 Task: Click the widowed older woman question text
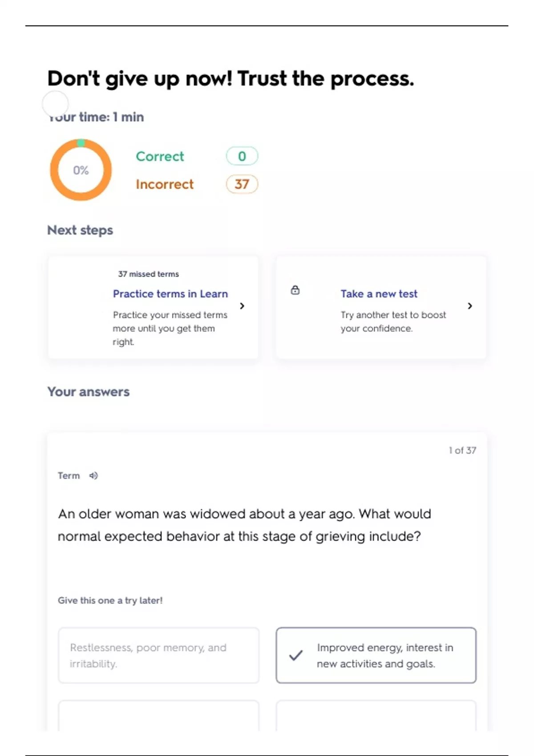point(244,525)
